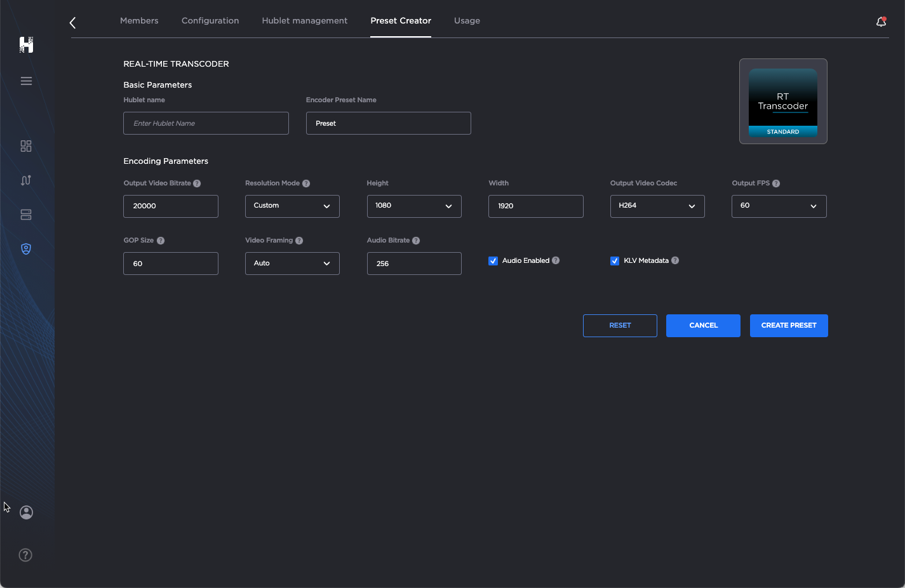
Task: Click the Hublet name input field
Action: pyautogui.click(x=206, y=123)
